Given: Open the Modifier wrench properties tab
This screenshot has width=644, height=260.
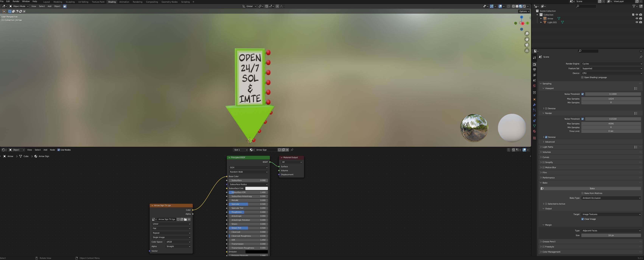Looking at the screenshot, I should 534,105.
